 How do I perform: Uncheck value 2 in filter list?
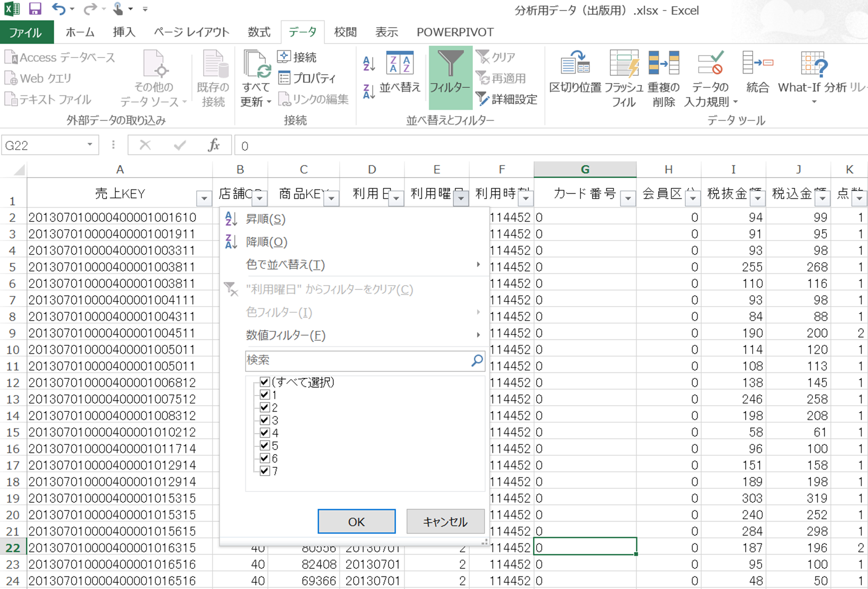point(265,407)
